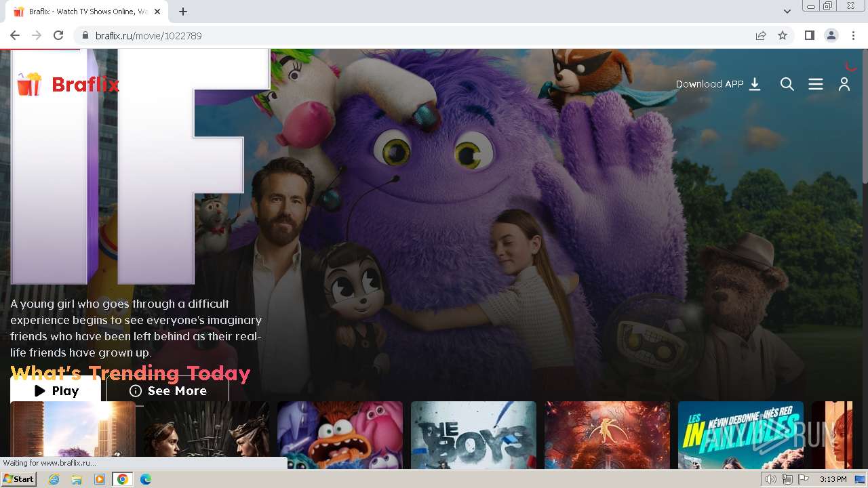Open the user account profile icon
The width and height of the screenshot is (868, 488).
pyautogui.click(x=844, y=84)
